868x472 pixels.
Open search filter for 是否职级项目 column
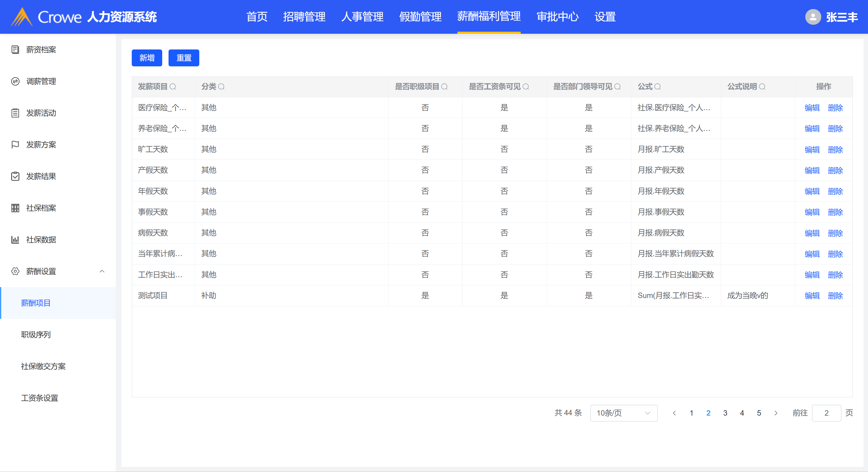[x=444, y=87]
